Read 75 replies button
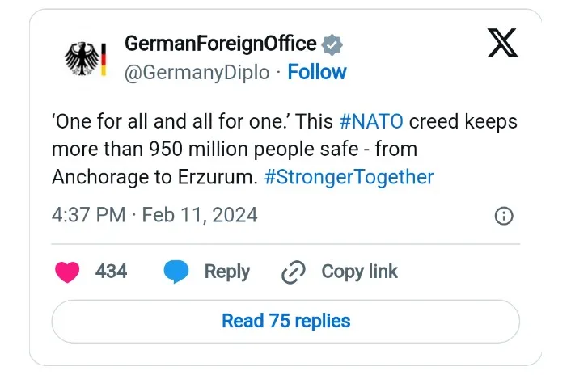571x392 pixels. coord(285,321)
